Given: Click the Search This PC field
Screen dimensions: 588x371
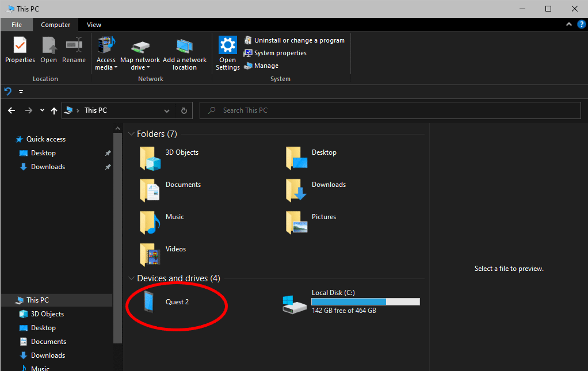Looking at the screenshot, I should pos(391,110).
